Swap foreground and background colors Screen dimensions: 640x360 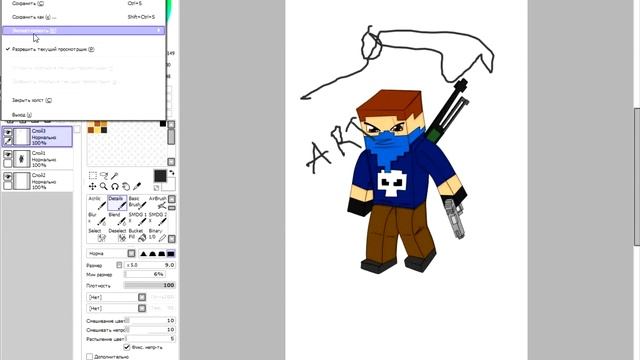[172, 173]
